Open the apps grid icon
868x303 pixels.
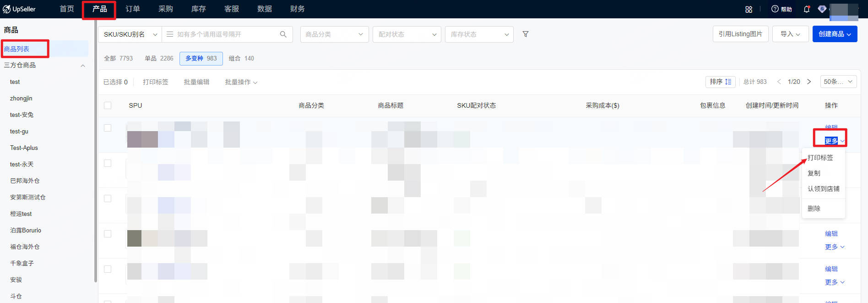[x=749, y=9]
